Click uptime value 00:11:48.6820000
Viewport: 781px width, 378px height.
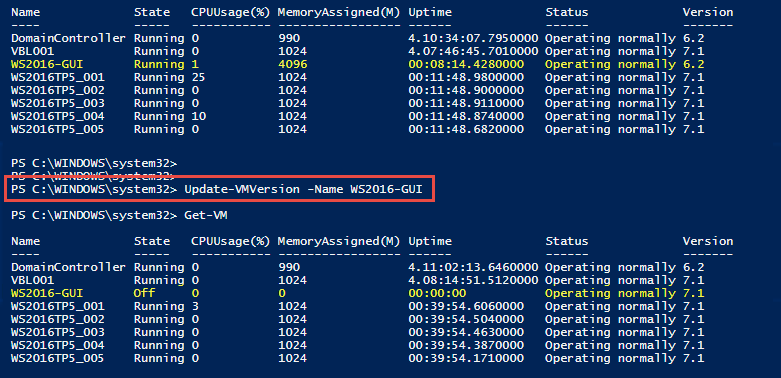[466, 129]
